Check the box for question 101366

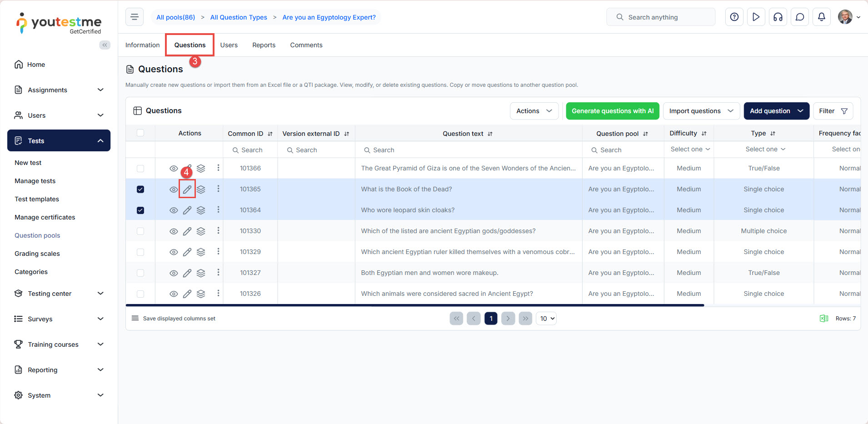140,169
